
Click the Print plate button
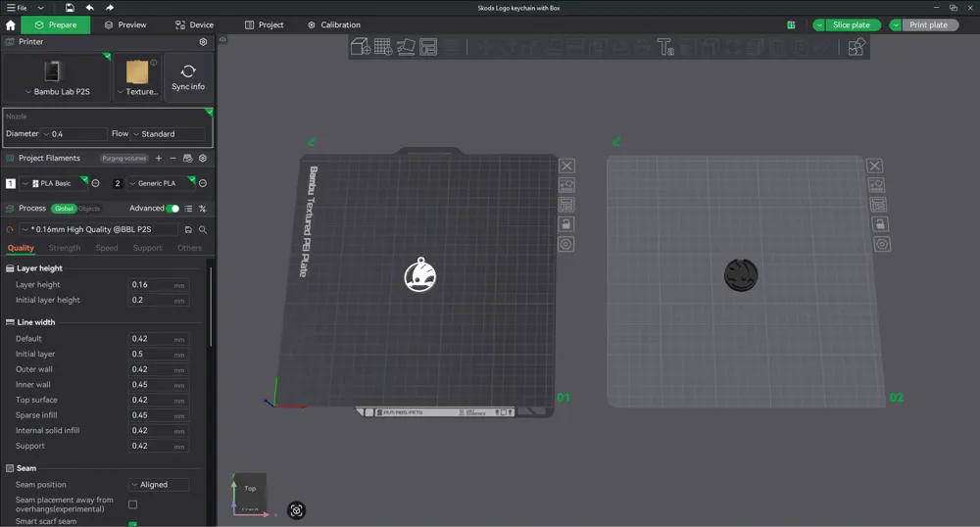[929, 24]
